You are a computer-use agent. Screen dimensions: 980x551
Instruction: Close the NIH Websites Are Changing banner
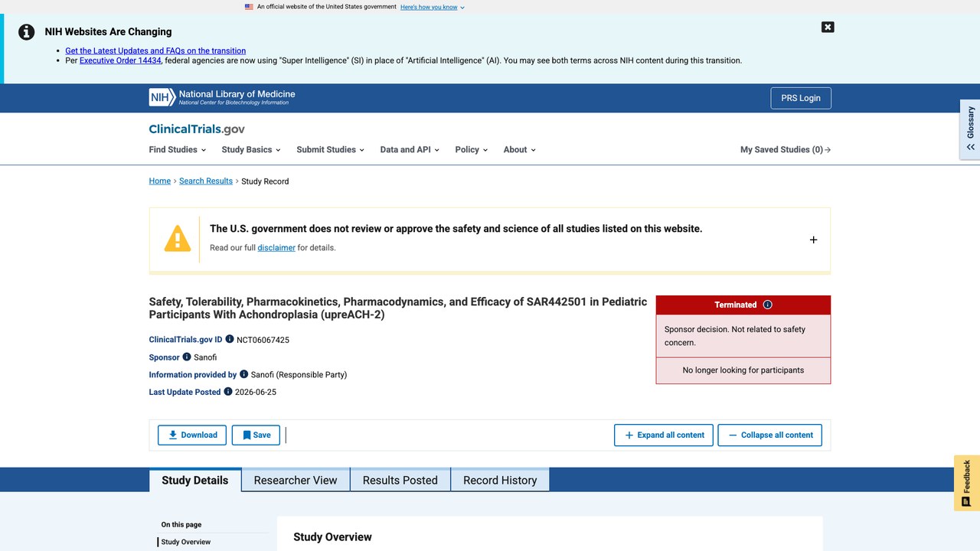point(828,27)
